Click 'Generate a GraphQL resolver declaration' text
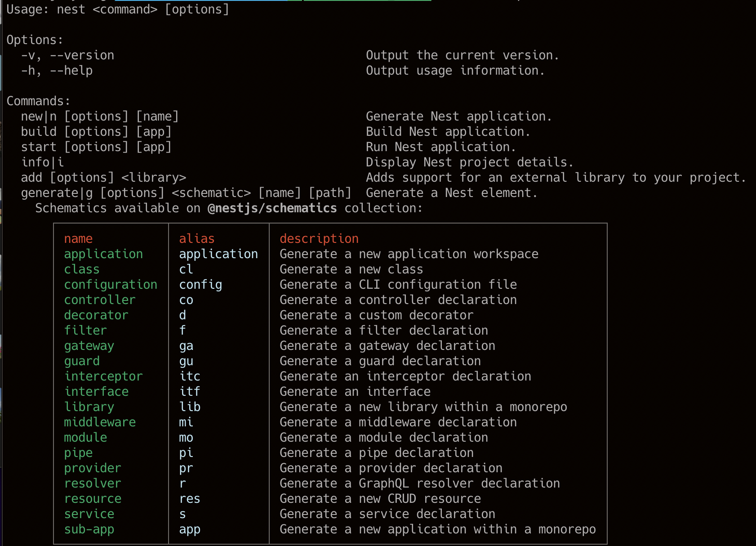Image resolution: width=756 pixels, height=546 pixels. pyautogui.click(x=420, y=483)
